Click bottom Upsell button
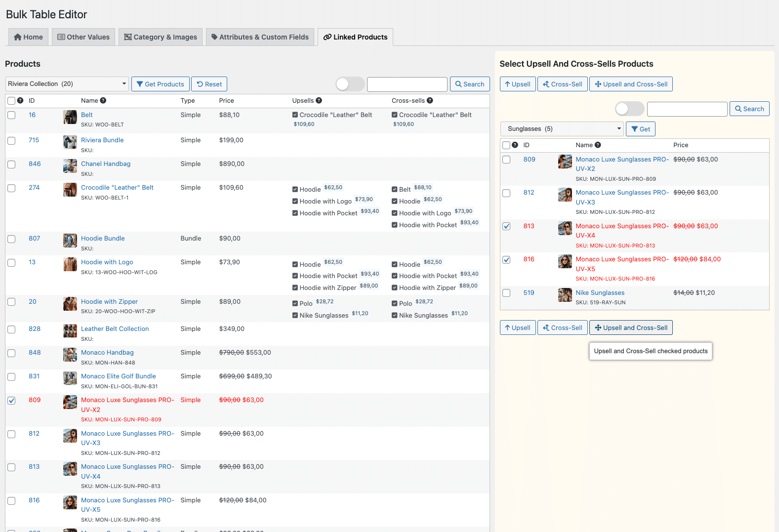Viewport: 779px width, 532px height. click(518, 327)
